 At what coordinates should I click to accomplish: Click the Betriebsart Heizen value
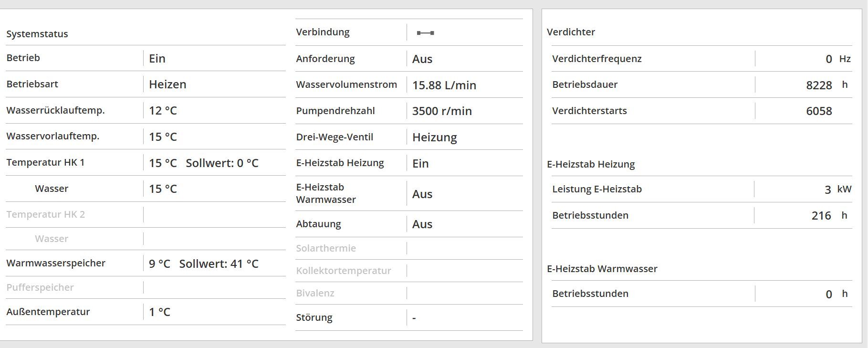pyautogui.click(x=167, y=84)
